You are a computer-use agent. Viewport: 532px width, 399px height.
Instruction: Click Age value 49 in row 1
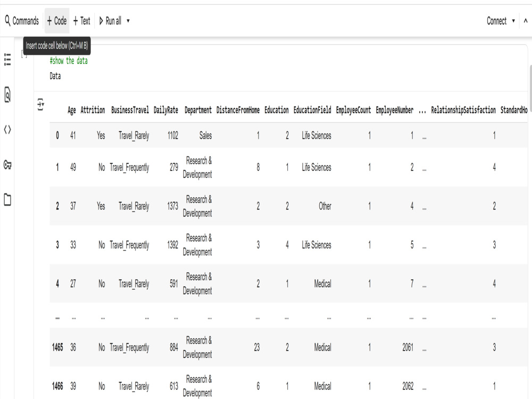point(73,167)
